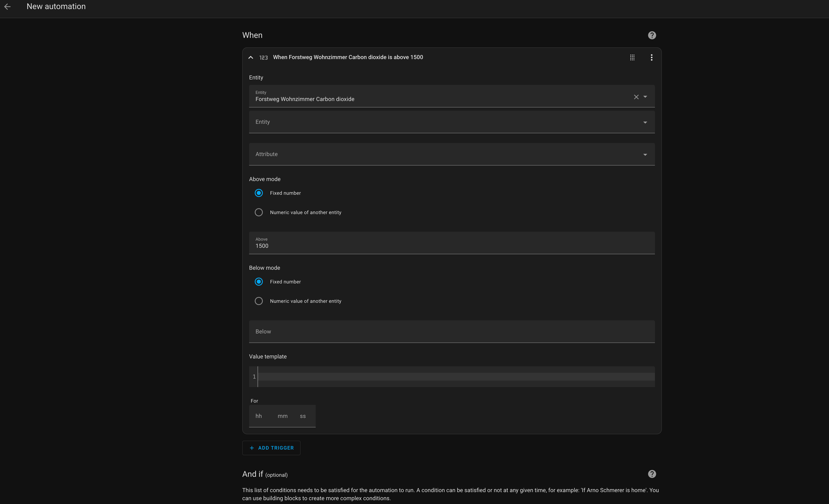The image size is (829, 504).
Task: Open the Attribute dropdown
Action: click(x=451, y=154)
